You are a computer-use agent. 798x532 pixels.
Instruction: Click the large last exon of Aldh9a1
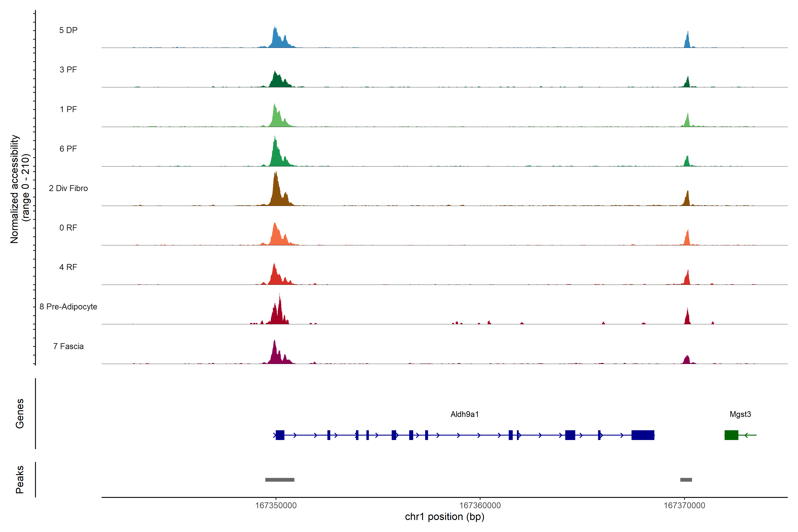pyautogui.click(x=643, y=435)
